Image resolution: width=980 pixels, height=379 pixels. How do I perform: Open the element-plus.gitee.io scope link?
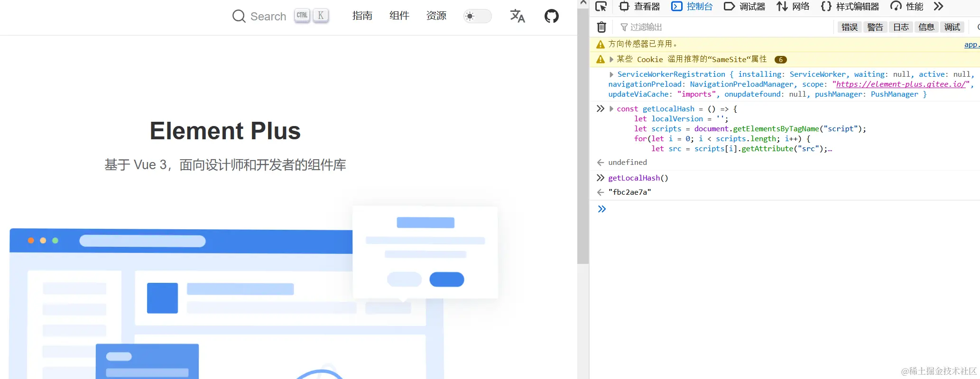(900, 84)
